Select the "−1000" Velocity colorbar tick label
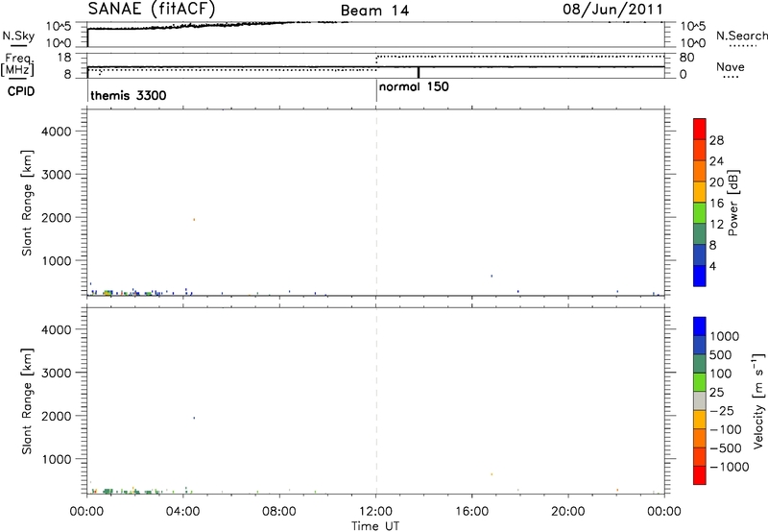The height and width of the screenshot is (532, 768). pos(729,467)
